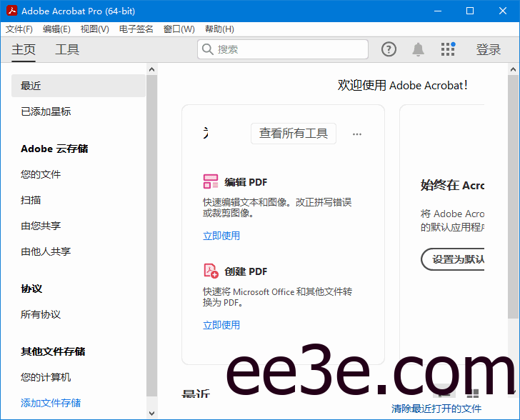Click the Adobe Acrobat title bar logo
This screenshot has height=420, width=520.
pyautogui.click(x=12, y=11)
